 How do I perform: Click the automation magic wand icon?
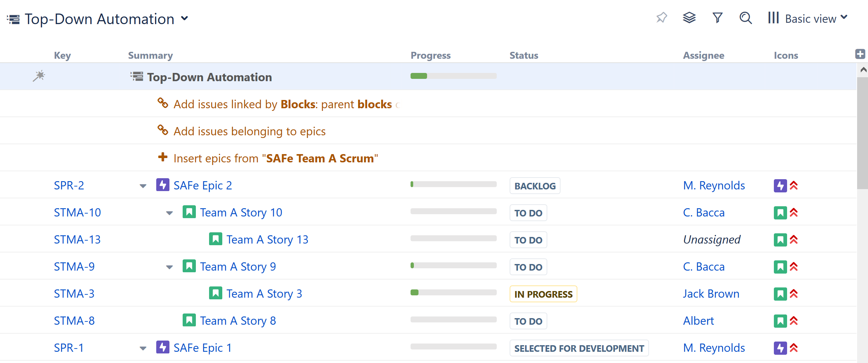[39, 76]
